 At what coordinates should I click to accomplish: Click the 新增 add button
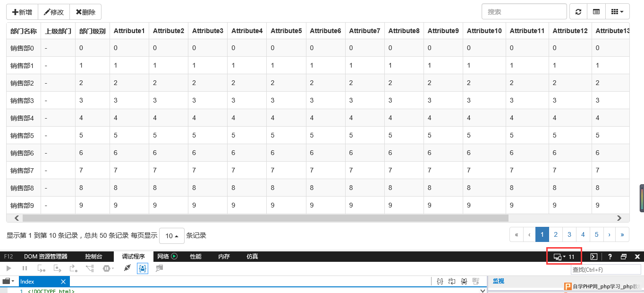pos(22,12)
